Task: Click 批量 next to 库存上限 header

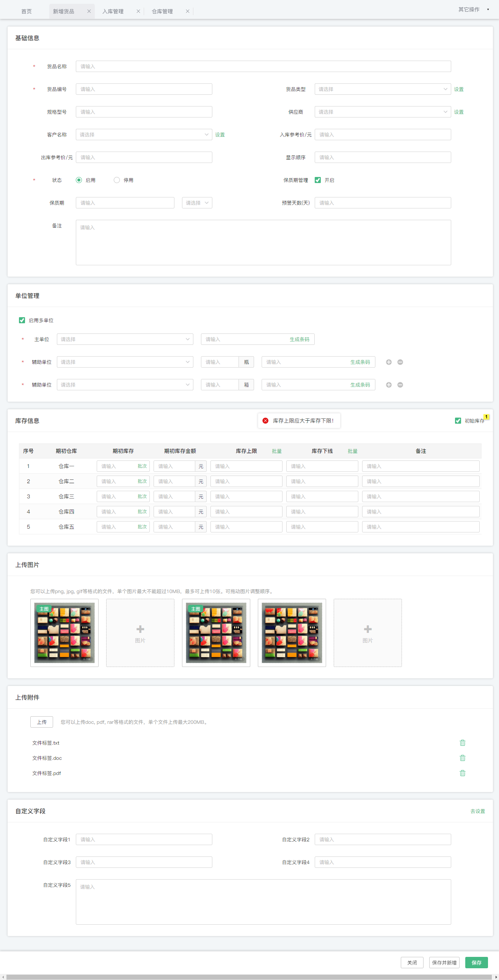Action: [x=277, y=451]
